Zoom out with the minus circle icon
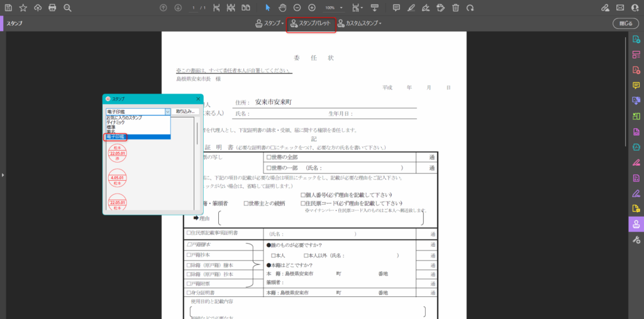Image resolution: width=644 pixels, height=319 pixels. (297, 8)
